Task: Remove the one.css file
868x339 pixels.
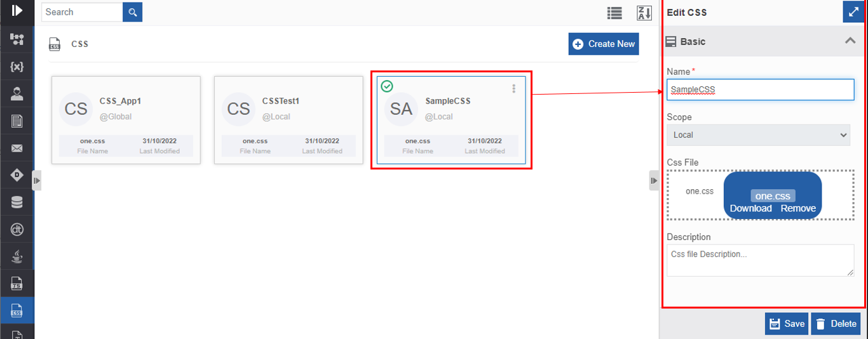Action: (x=798, y=208)
